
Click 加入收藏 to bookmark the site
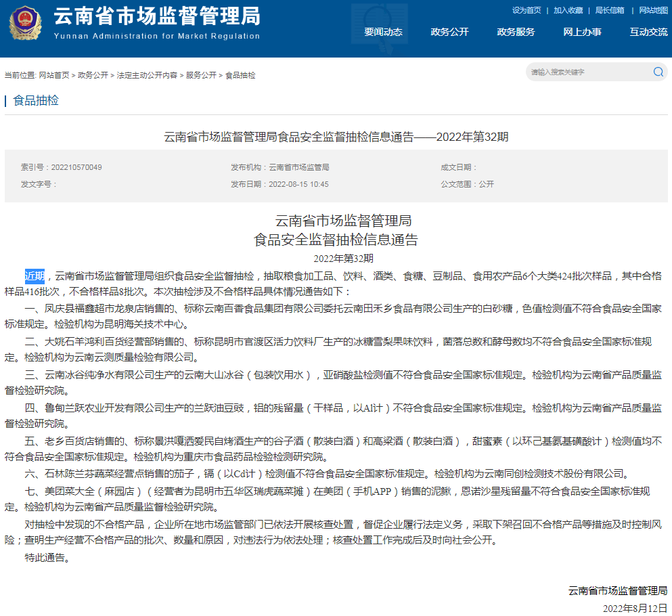[569, 10]
